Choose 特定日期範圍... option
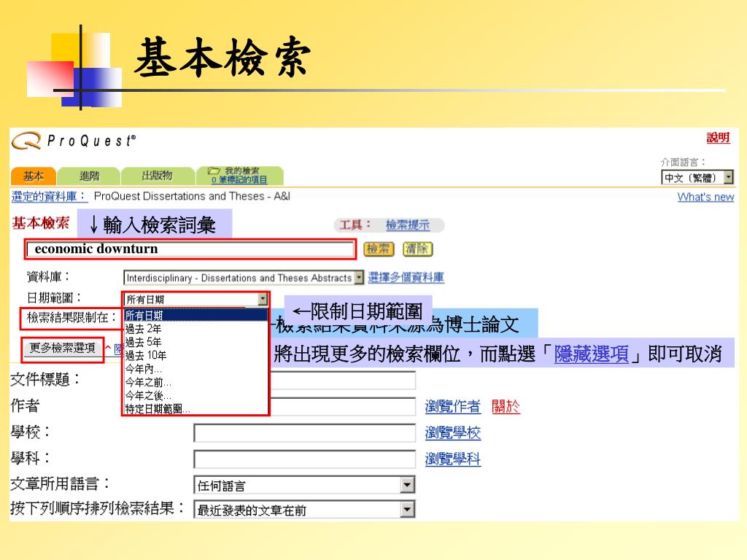Viewport: 747px width, 560px height. point(196,408)
